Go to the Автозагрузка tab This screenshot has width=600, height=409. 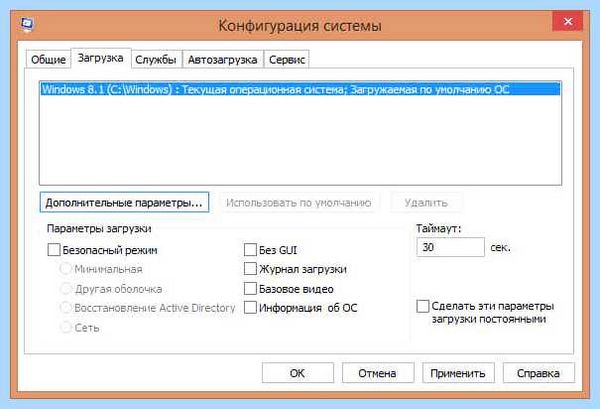pos(223,60)
